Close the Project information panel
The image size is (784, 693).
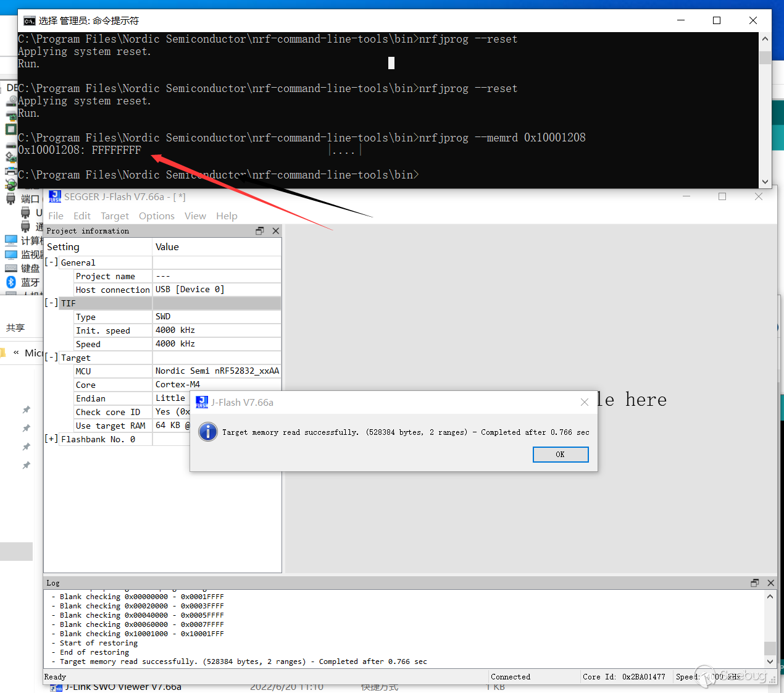tap(276, 230)
